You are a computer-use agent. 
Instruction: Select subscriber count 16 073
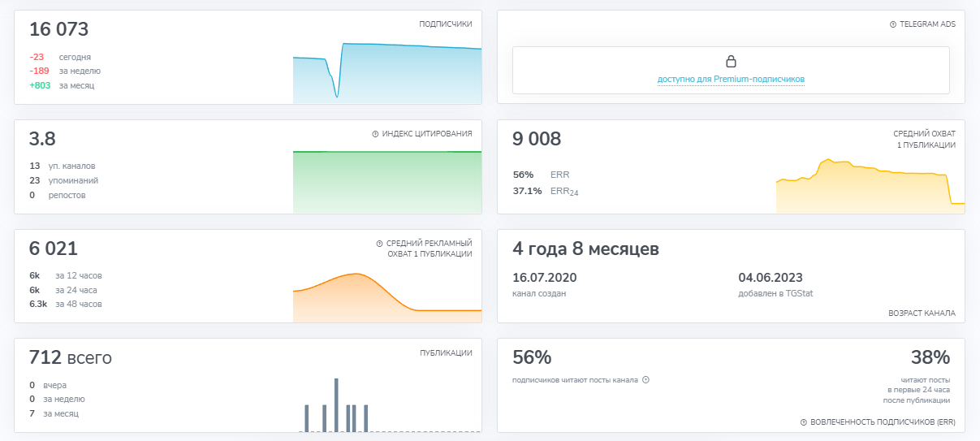tap(59, 29)
